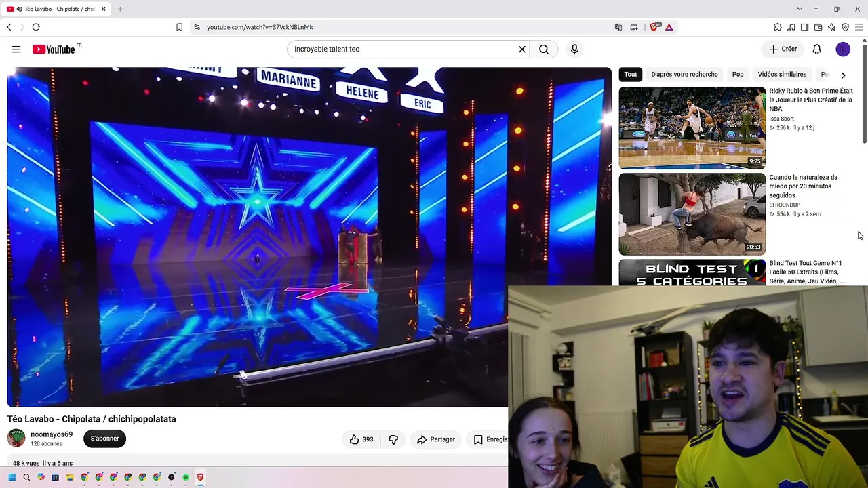Open the Ricky Rubio video title link

pos(810,100)
